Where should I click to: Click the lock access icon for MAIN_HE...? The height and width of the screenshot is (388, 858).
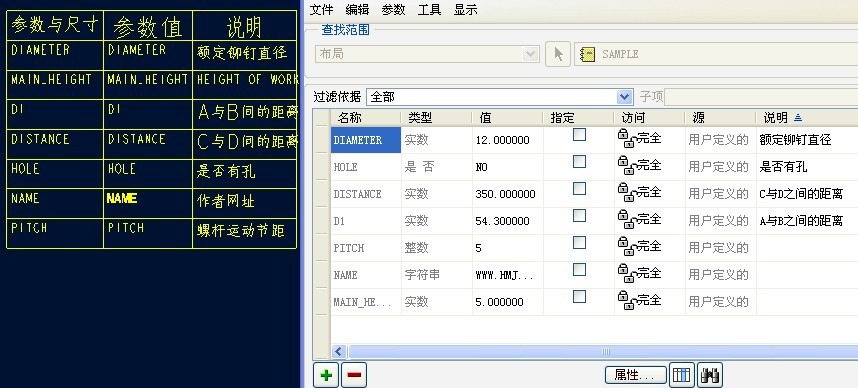coord(627,300)
